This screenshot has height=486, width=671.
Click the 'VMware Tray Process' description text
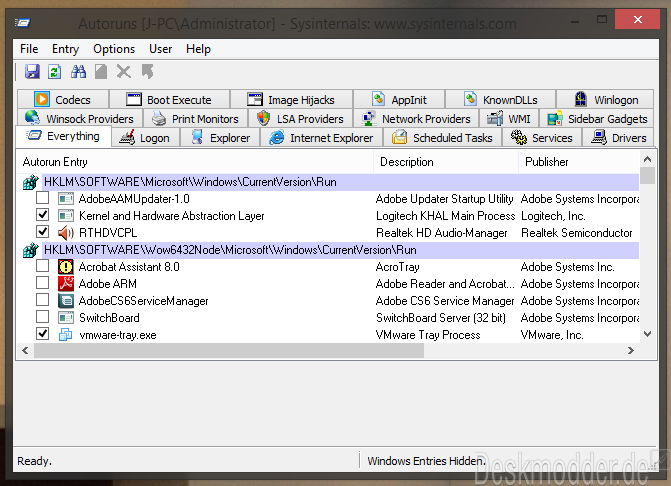pyautogui.click(x=428, y=335)
